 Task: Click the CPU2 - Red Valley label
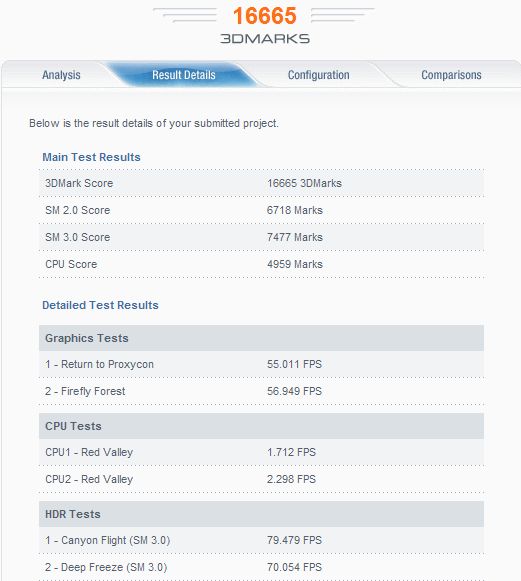tap(89, 479)
